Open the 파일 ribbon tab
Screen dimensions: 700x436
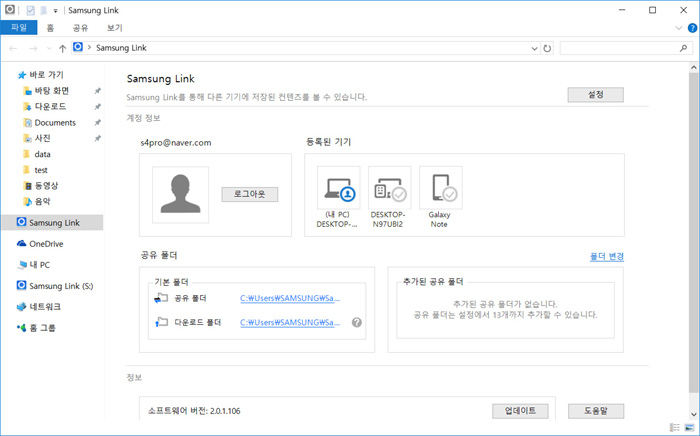click(x=19, y=28)
